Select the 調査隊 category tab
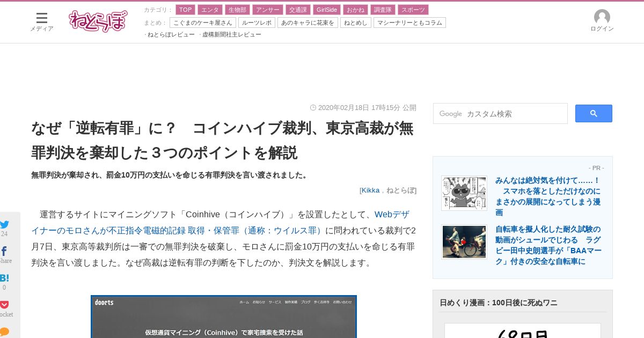Image resolution: width=644 pixels, height=338 pixels. 383,10
